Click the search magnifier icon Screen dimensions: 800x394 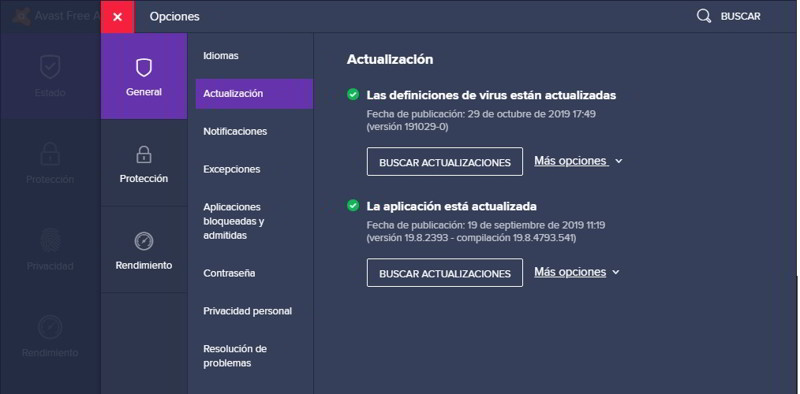704,16
